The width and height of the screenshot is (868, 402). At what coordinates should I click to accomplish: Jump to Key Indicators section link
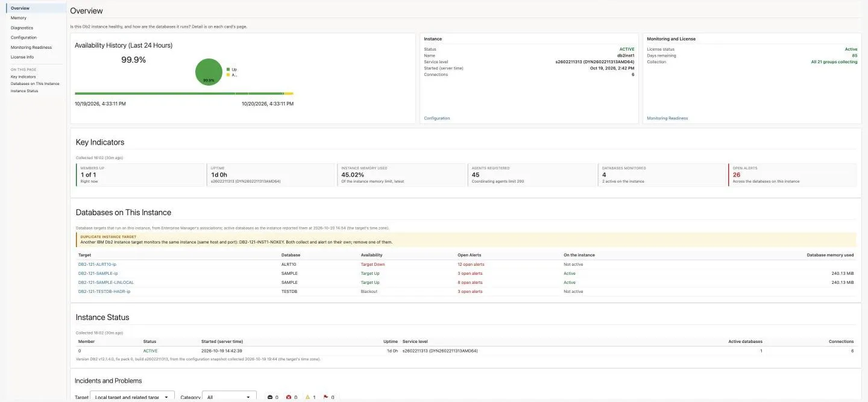point(23,77)
